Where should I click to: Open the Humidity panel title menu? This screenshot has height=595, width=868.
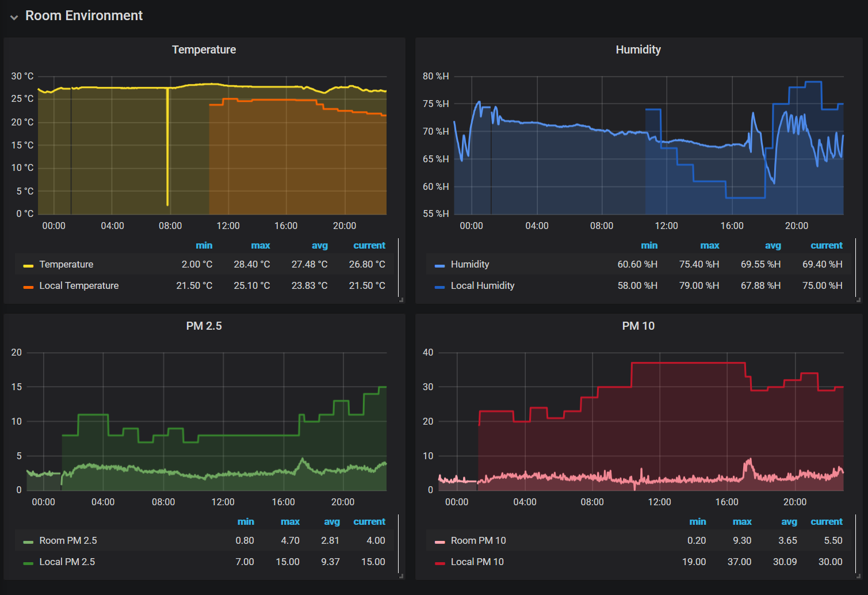coord(638,50)
